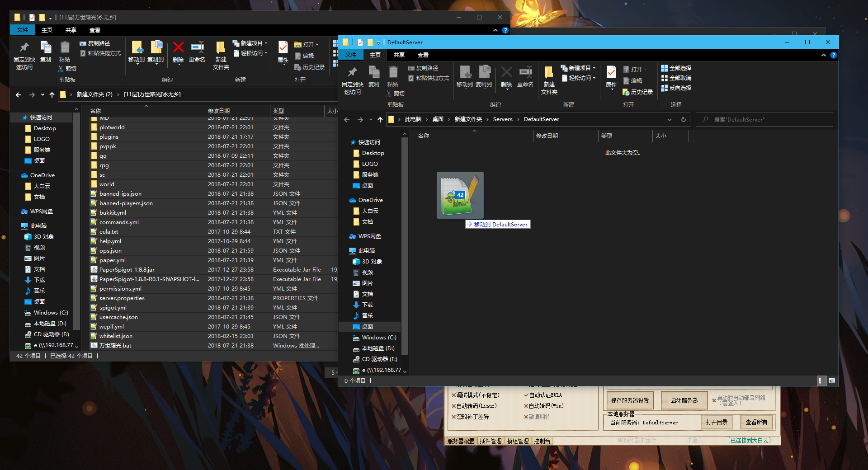This screenshot has height=470, width=868.
Task: Click Copy path in back window ribbon
Action: (x=95, y=43)
